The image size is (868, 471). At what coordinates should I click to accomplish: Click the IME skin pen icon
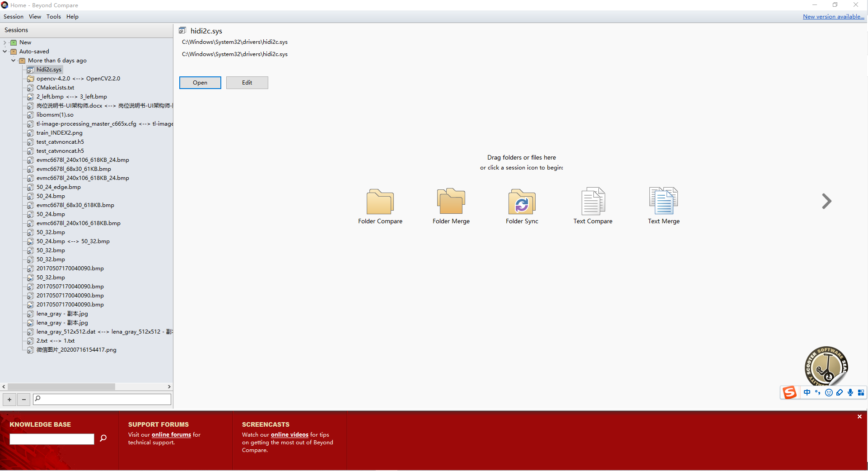tap(840, 392)
